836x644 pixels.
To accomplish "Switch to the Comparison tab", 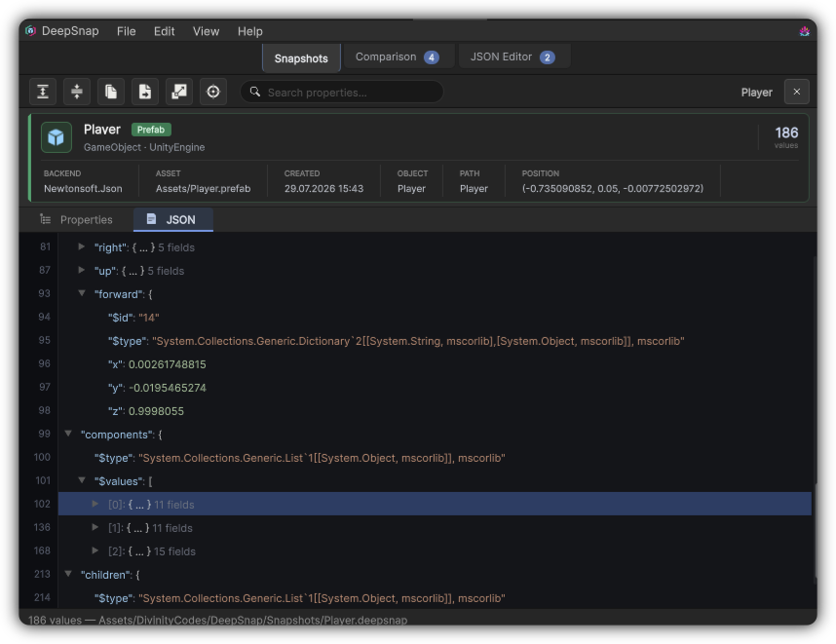I will pyautogui.click(x=398, y=57).
